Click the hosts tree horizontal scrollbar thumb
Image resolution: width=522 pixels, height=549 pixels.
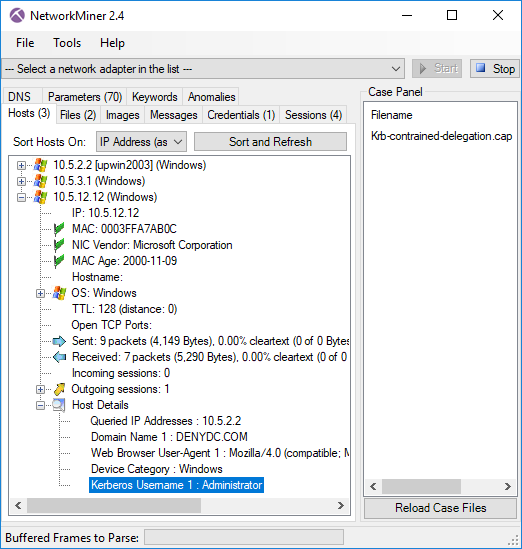(114, 506)
